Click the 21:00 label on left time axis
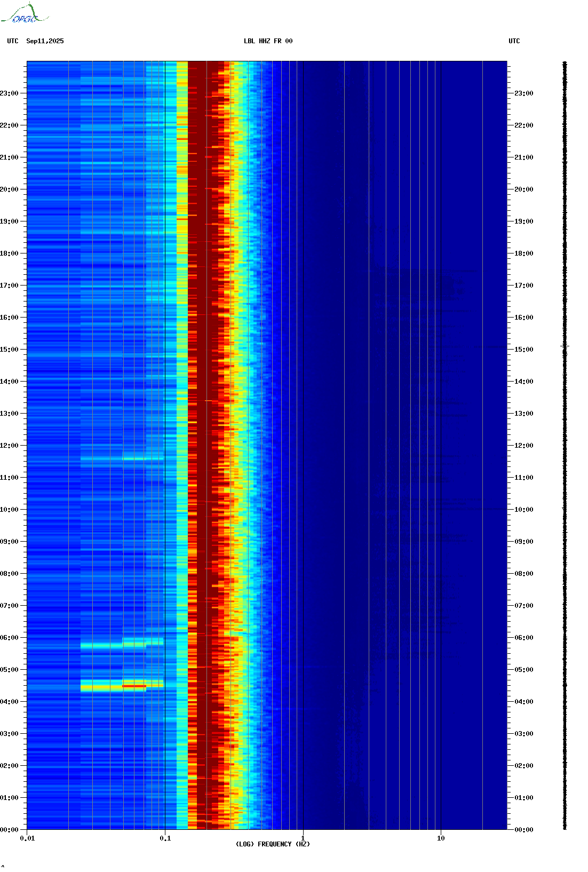This screenshot has width=588, height=872. tap(9, 157)
